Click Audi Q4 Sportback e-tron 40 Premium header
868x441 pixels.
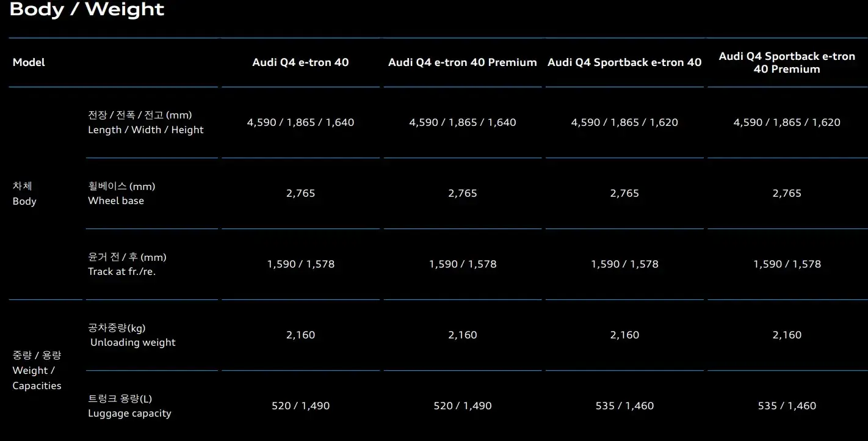tap(787, 62)
